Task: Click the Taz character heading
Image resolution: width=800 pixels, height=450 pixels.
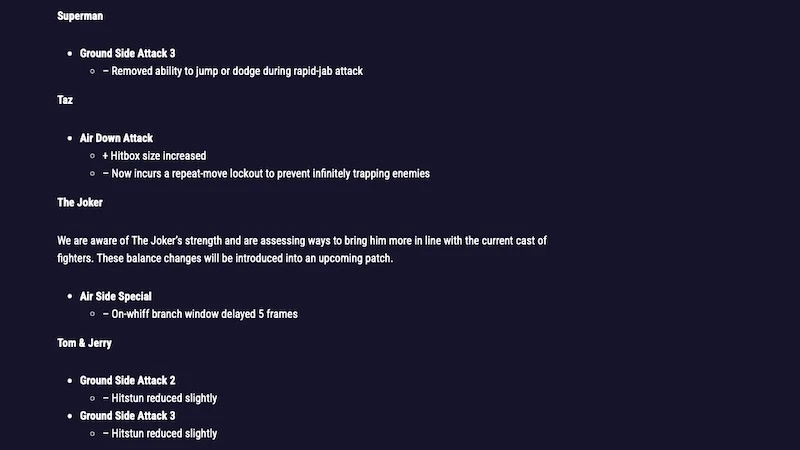Action: 65,100
